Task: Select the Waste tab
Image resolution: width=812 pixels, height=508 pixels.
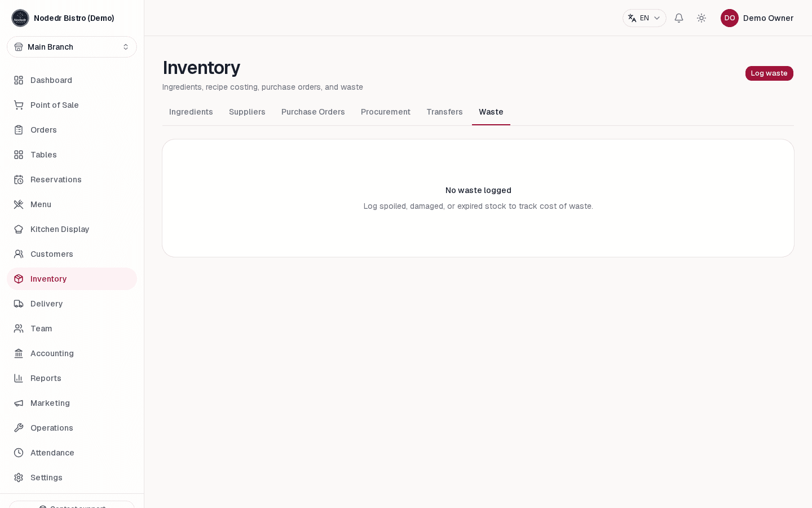Action: point(491,112)
